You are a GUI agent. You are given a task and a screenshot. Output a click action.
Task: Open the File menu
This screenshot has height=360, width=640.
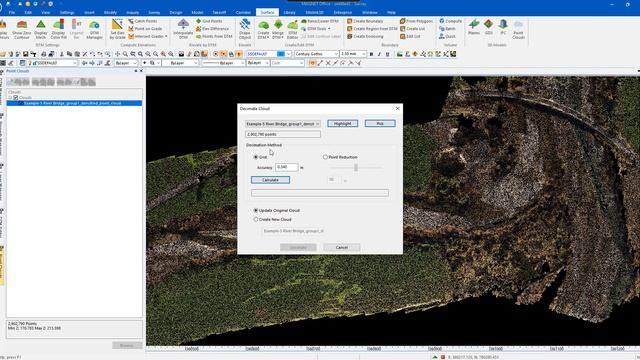[x=12, y=13]
